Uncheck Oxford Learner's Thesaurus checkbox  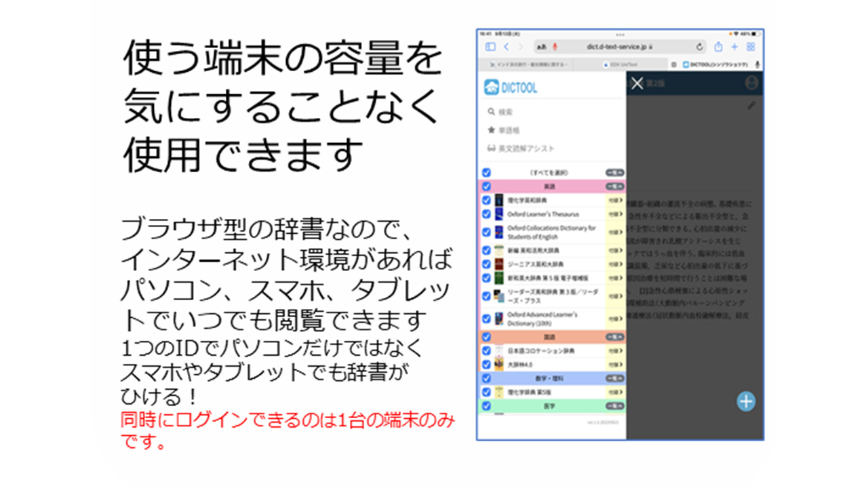click(486, 214)
